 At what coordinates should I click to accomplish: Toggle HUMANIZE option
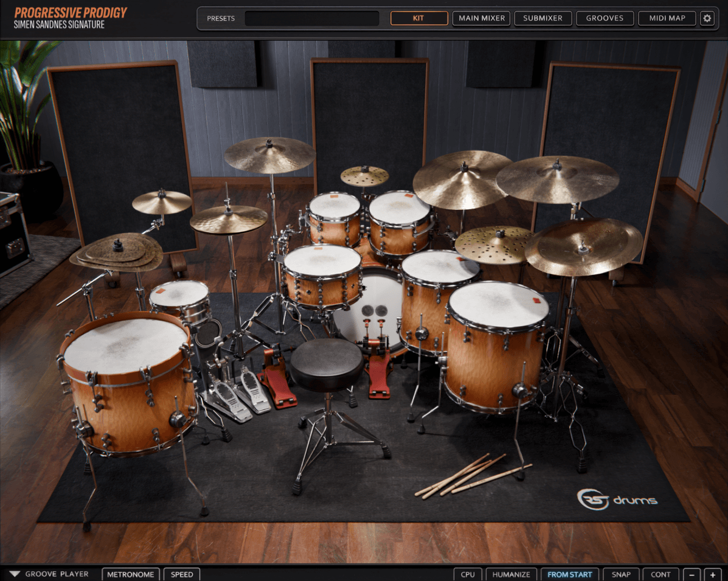pyautogui.click(x=511, y=574)
